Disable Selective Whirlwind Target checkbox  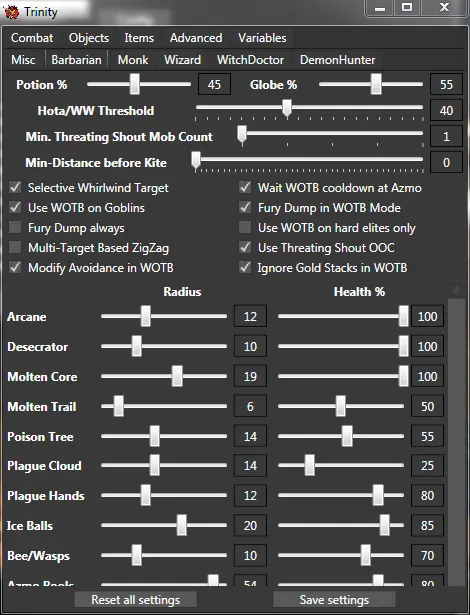pos(15,187)
